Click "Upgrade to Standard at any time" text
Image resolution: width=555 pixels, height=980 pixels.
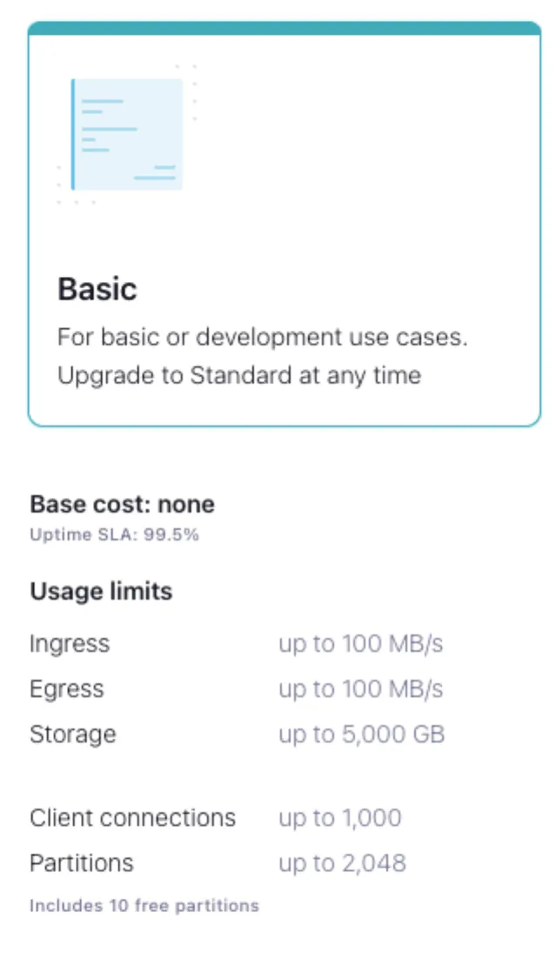239,376
